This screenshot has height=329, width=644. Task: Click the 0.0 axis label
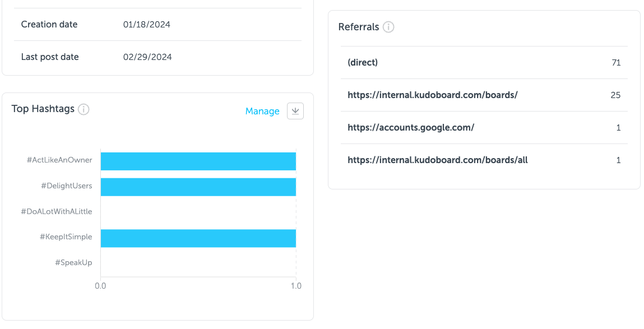coord(100,286)
